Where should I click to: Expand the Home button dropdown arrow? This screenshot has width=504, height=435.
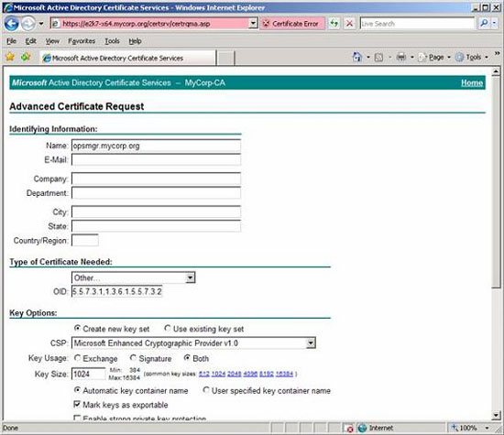tap(368, 58)
